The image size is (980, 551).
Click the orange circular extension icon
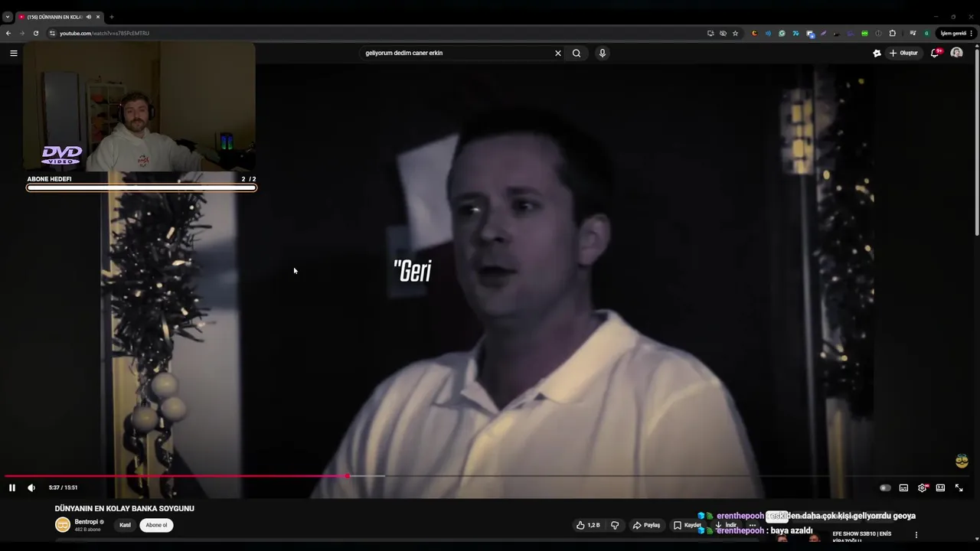pos(754,33)
